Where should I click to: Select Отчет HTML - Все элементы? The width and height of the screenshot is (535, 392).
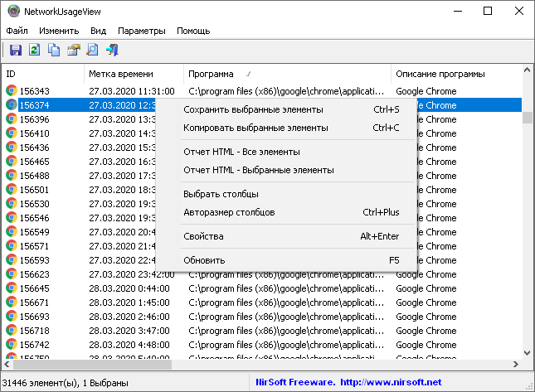pyautogui.click(x=286, y=152)
